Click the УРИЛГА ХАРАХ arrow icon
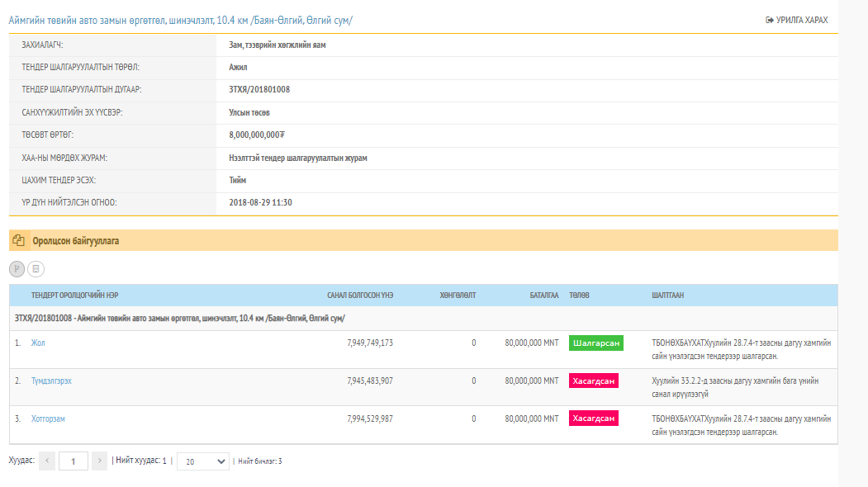This screenshot has height=487, width=868. [x=770, y=20]
